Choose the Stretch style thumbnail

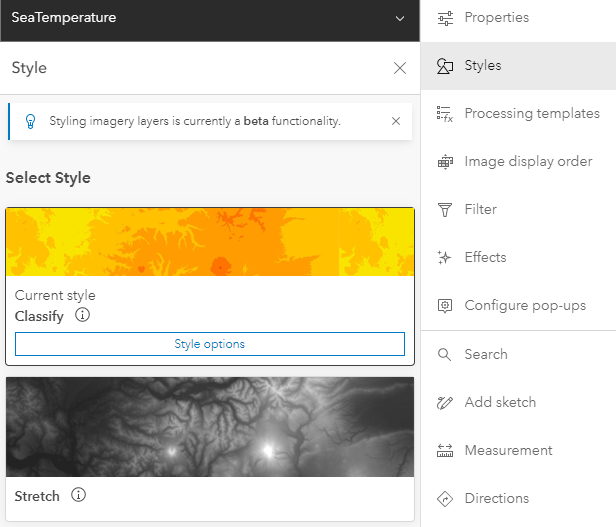tap(210, 426)
